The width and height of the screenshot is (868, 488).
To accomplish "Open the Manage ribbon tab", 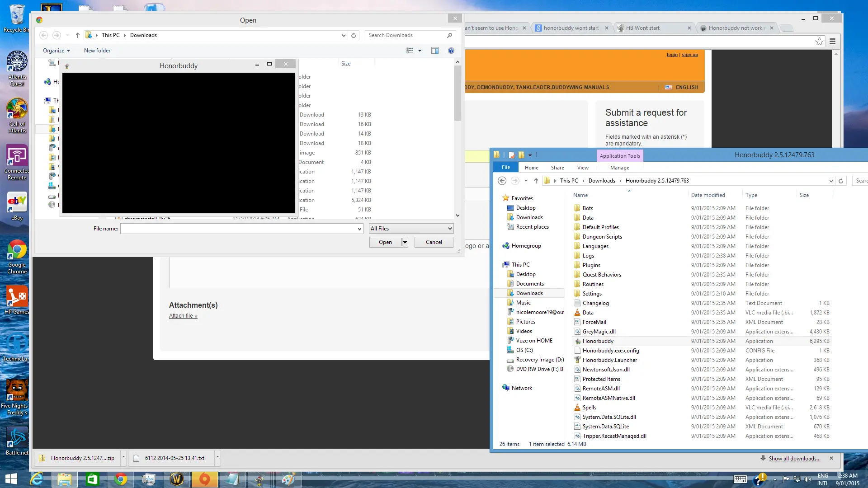I will 619,168.
